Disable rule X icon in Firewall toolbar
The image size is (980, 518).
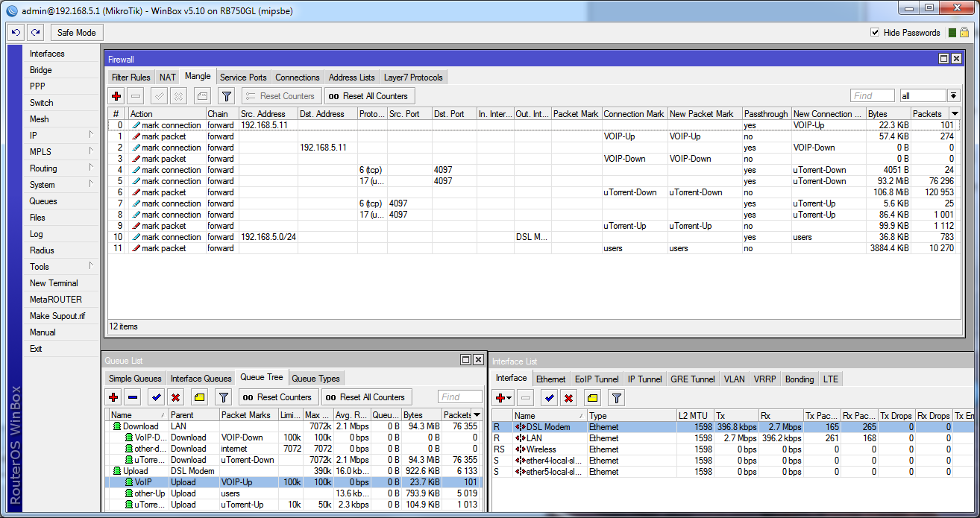point(178,96)
